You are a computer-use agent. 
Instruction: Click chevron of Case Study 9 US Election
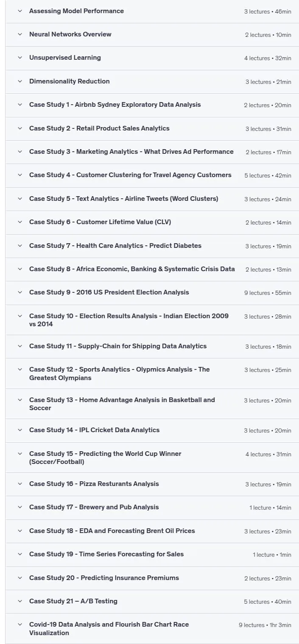(20, 292)
